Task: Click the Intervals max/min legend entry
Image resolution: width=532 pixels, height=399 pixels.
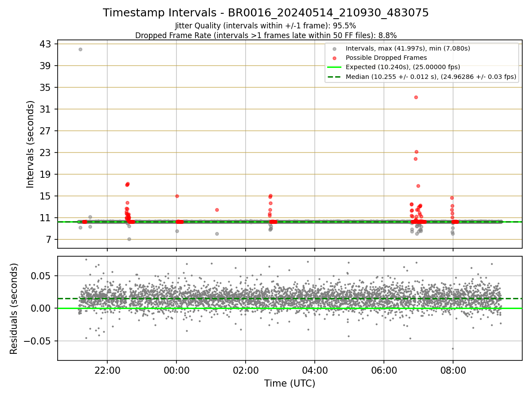Action: [x=408, y=48]
